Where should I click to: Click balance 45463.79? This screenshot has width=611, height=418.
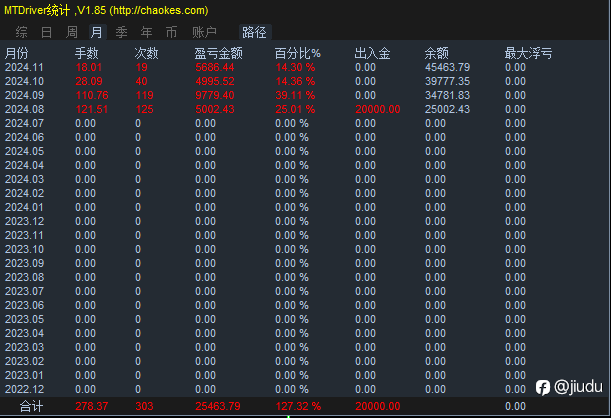pos(447,67)
